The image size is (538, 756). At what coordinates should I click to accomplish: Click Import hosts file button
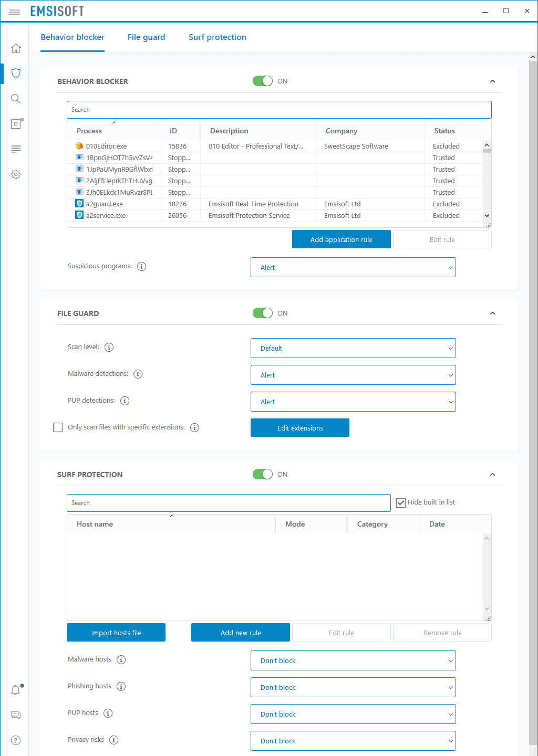click(x=116, y=633)
